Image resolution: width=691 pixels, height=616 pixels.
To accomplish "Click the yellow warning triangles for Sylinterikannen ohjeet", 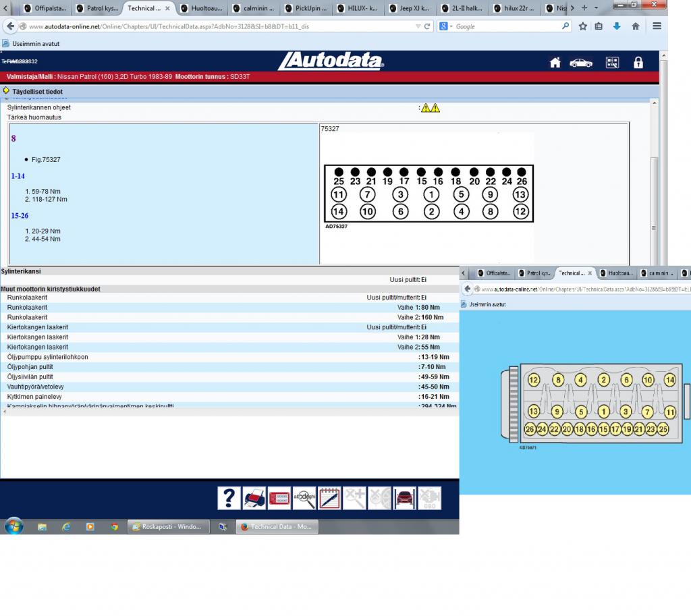I will (x=431, y=108).
